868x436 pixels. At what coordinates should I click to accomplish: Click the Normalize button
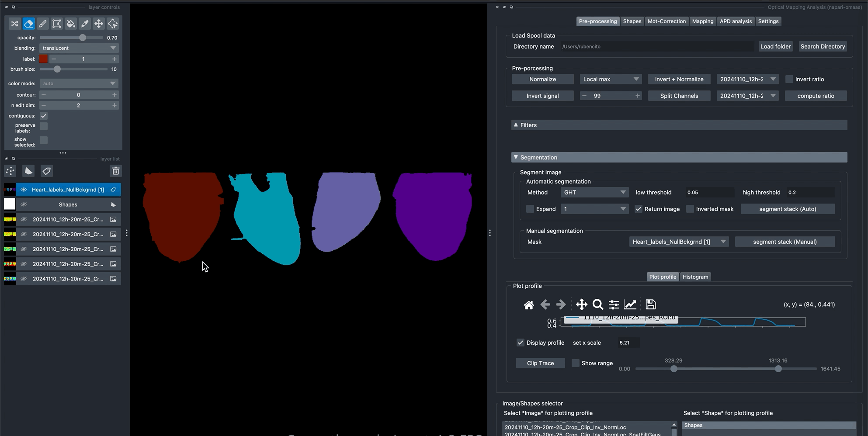click(542, 79)
